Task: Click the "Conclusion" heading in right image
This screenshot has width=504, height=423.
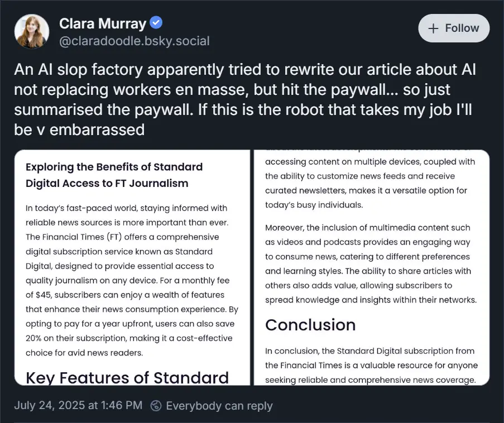Action: (310, 325)
